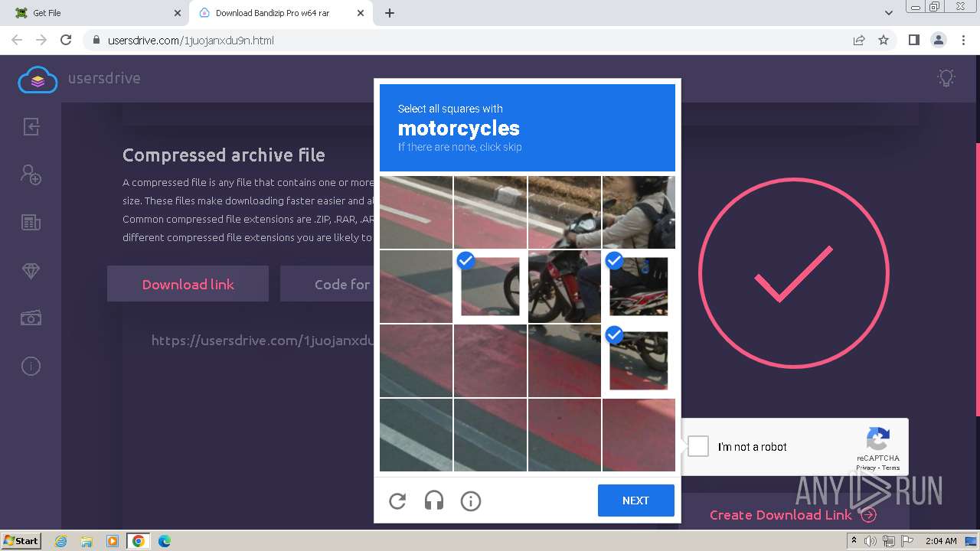
Task: Click the system tray volume icon
Action: (x=871, y=541)
